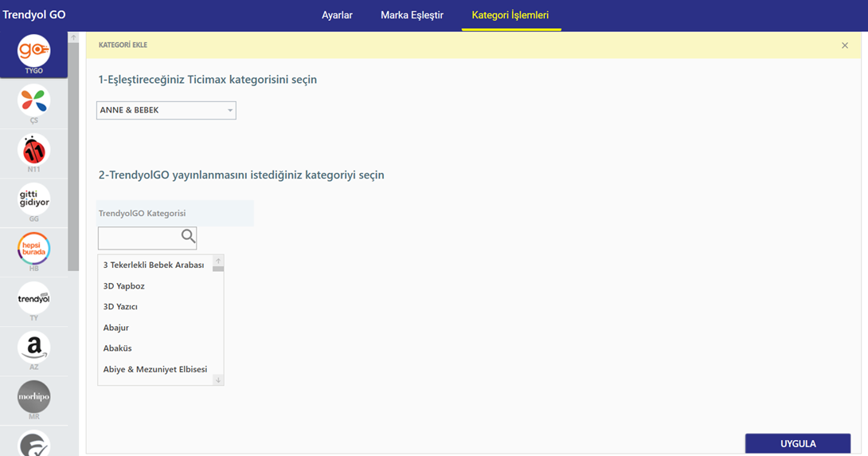The image size is (868, 456).
Task: Switch to the Marka Eşleştir tab
Action: coord(412,15)
